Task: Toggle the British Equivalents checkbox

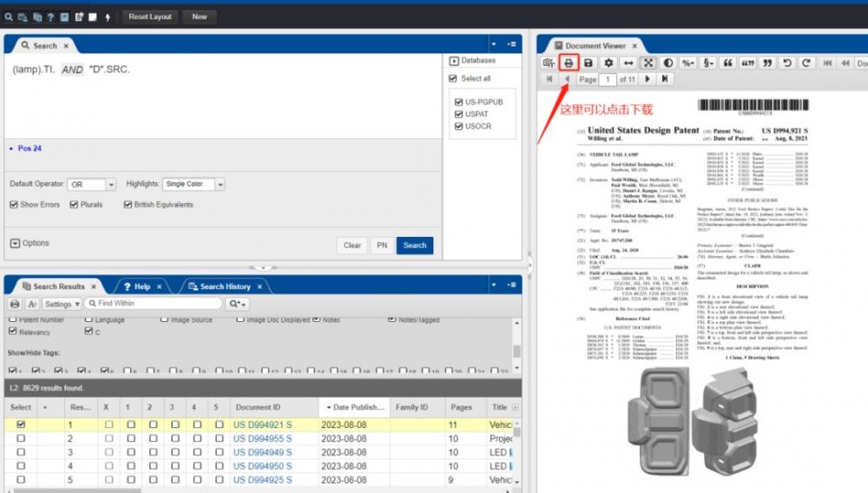Action: click(x=128, y=205)
